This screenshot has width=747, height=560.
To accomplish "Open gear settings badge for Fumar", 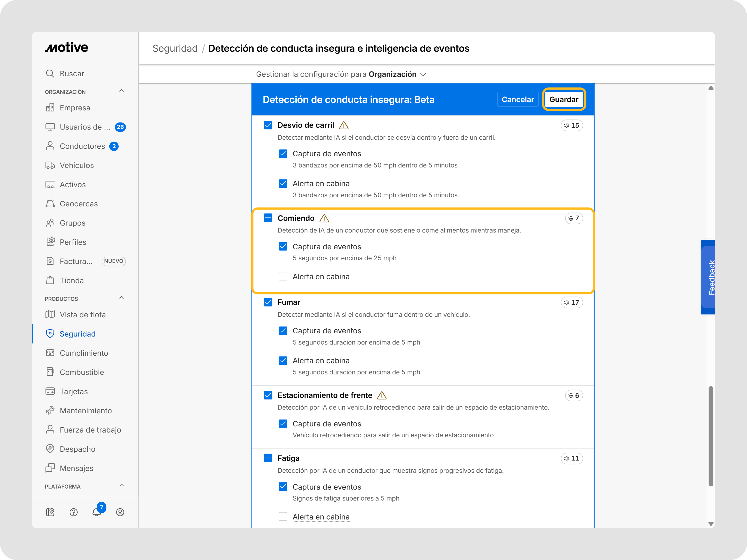I will (571, 302).
